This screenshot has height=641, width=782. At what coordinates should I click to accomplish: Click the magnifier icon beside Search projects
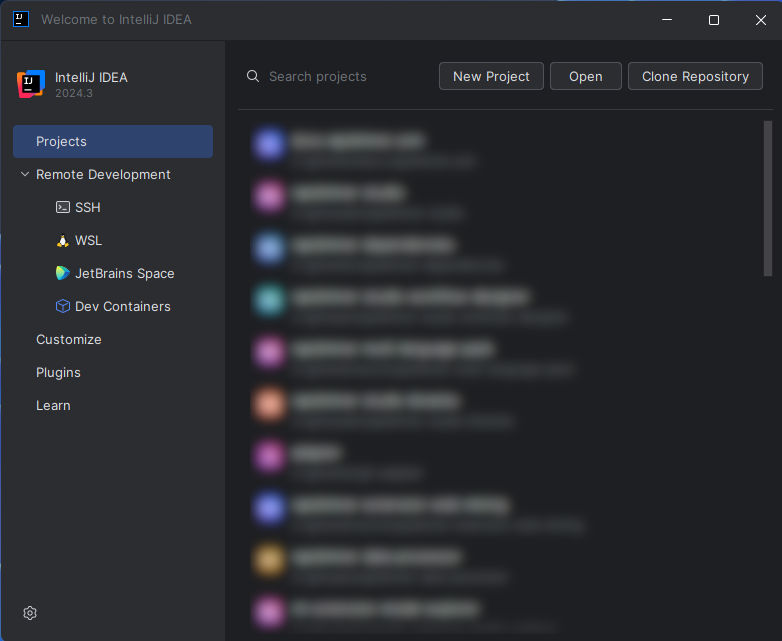[x=254, y=77]
